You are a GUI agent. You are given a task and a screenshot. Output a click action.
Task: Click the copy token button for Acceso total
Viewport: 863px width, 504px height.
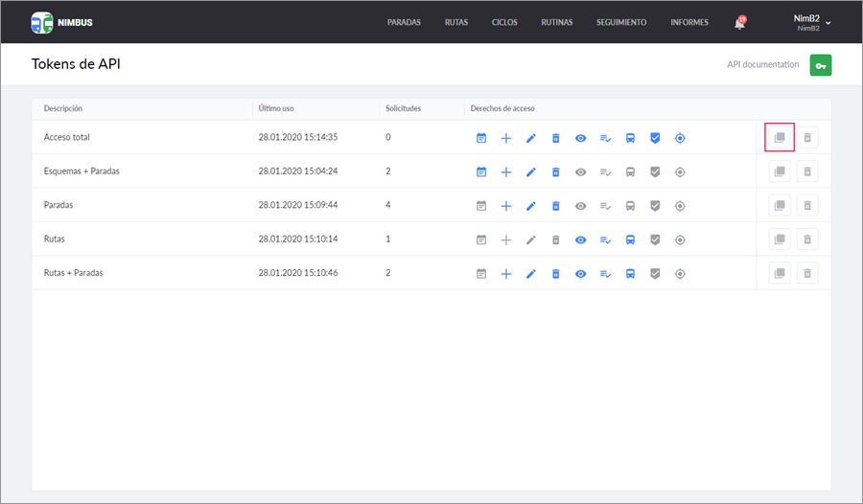pyautogui.click(x=780, y=138)
